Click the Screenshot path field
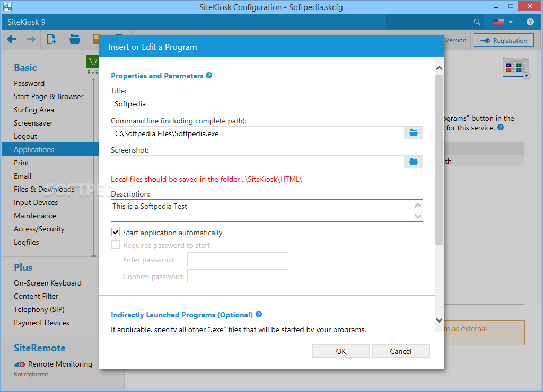Image resolution: width=543 pixels, height=392 pixels. (x=257, y=162)
